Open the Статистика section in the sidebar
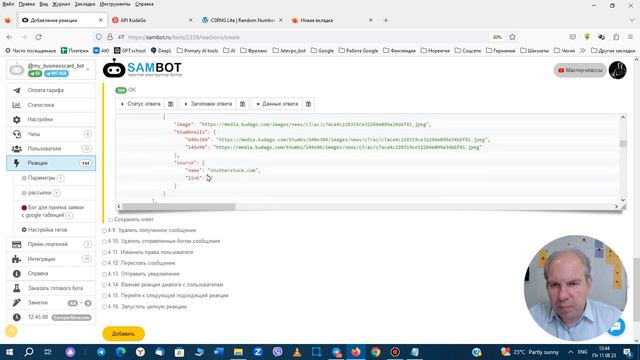640x360 pixels. click(x=51, y=105)
